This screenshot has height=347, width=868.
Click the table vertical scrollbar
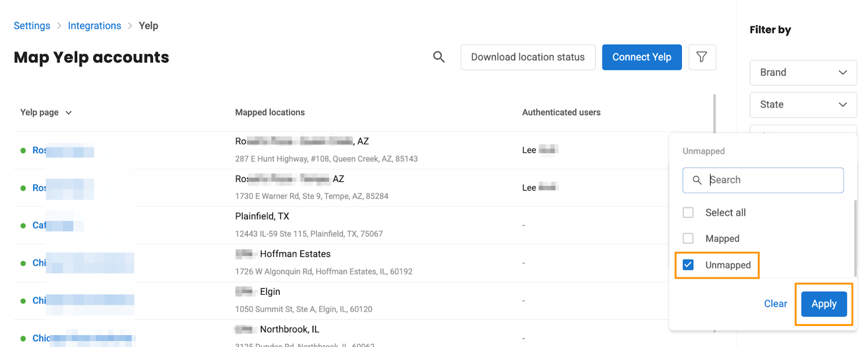coord(714,113)
